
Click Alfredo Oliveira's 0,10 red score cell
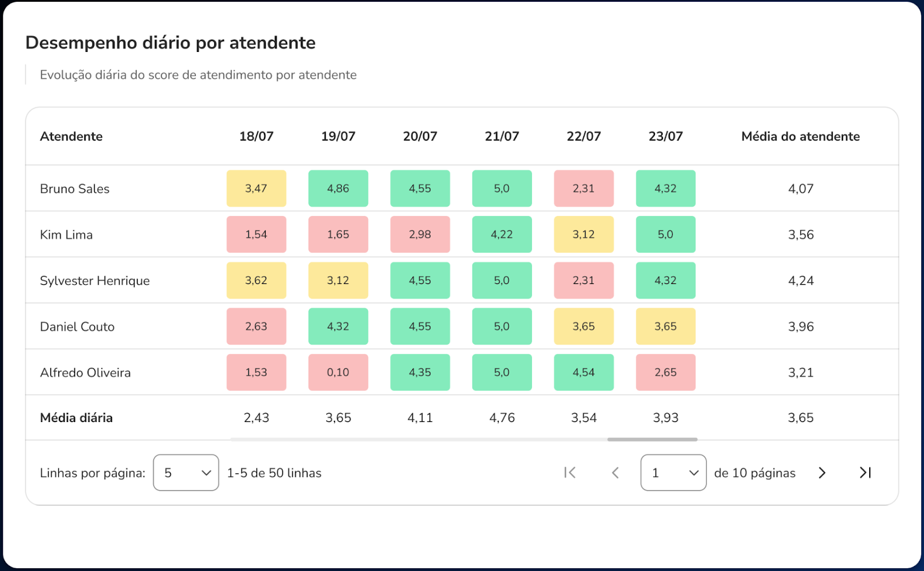[x=338, y=372]
